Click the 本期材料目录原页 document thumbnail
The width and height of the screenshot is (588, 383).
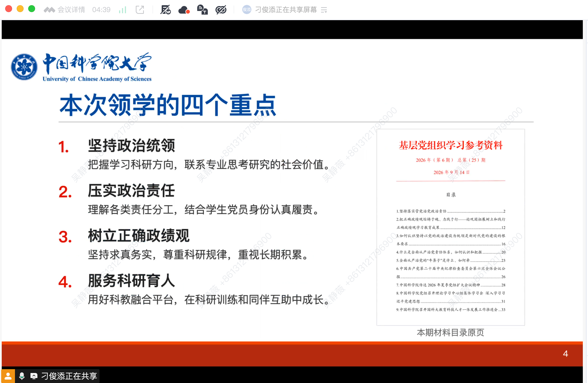pyautogui.click(x=450, y=227)
